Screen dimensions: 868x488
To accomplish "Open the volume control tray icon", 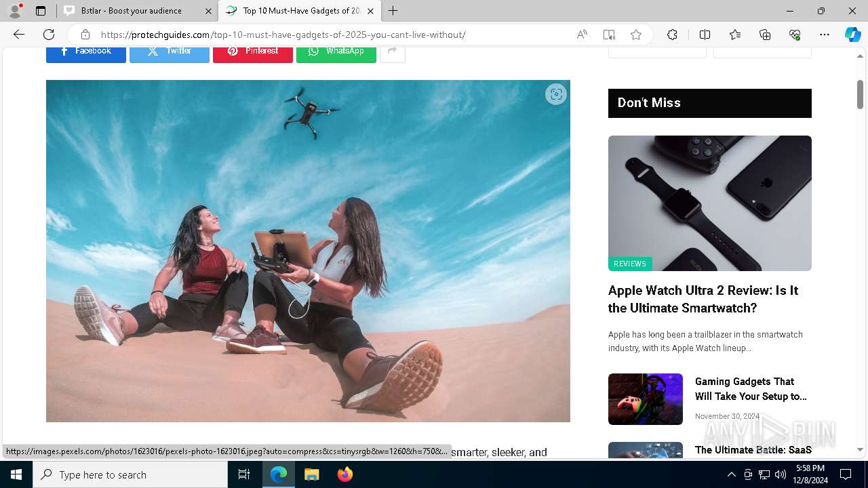I will [x=781, y=474].
